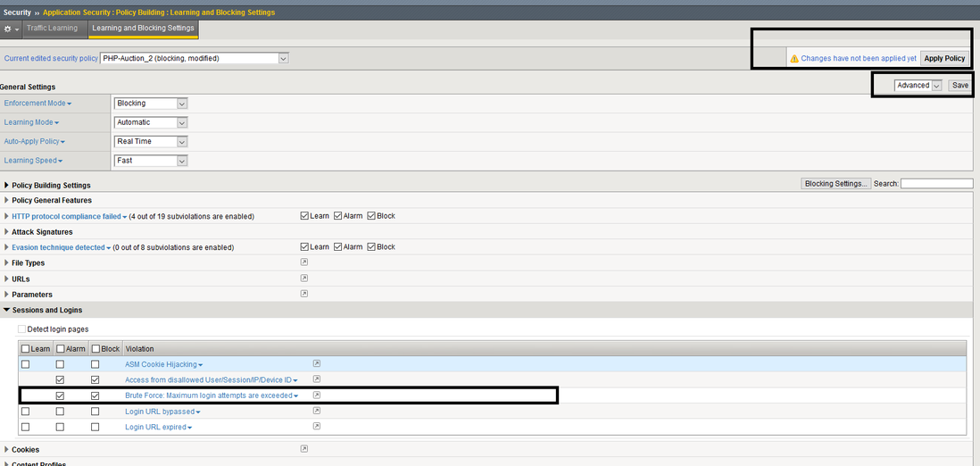Toggle Alarm for Evasion technique detected
Screen dimensions: 980x466
pos(338,247)
